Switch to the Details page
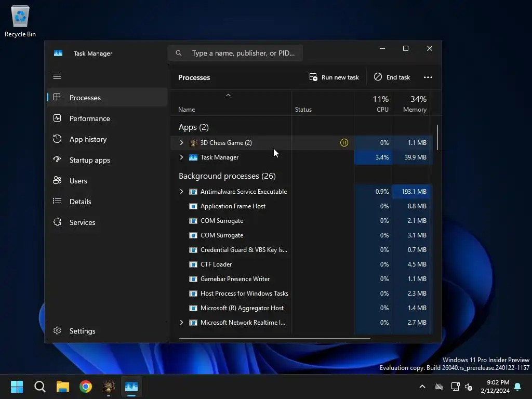Viewport: 532px width, 399px height. tap(107, 201)
